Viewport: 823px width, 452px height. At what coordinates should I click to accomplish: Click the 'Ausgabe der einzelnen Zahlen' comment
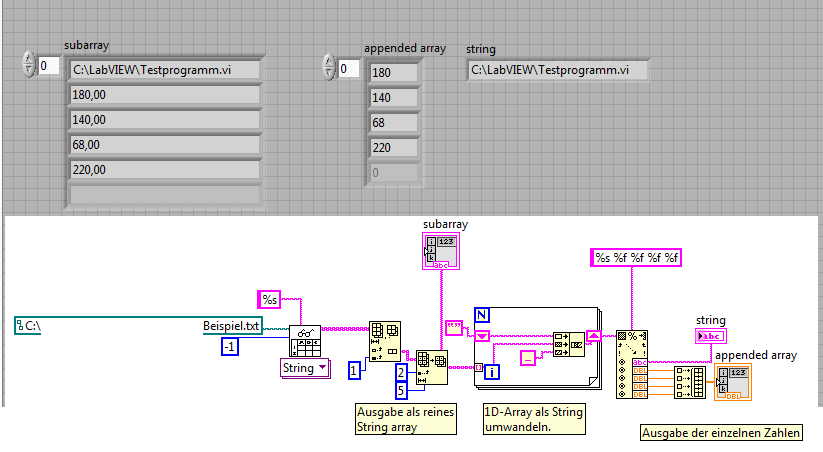721,433
